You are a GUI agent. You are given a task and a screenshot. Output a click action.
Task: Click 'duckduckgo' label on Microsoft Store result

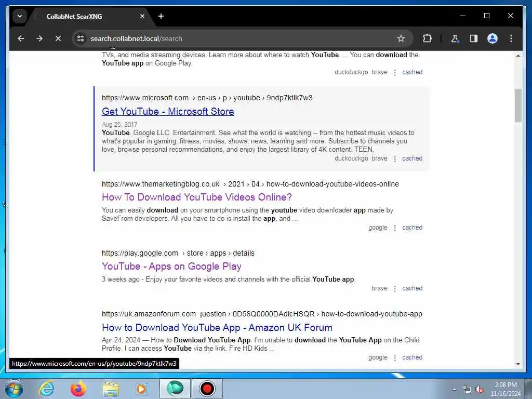[x=351, y=158]
